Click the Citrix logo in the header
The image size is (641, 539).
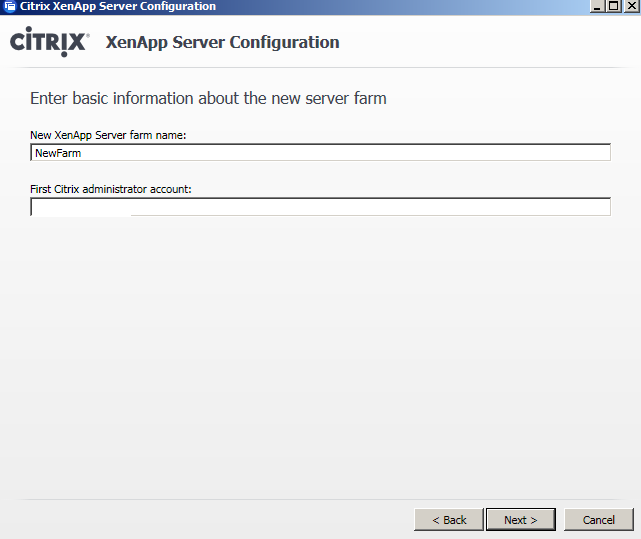[49, 41]
